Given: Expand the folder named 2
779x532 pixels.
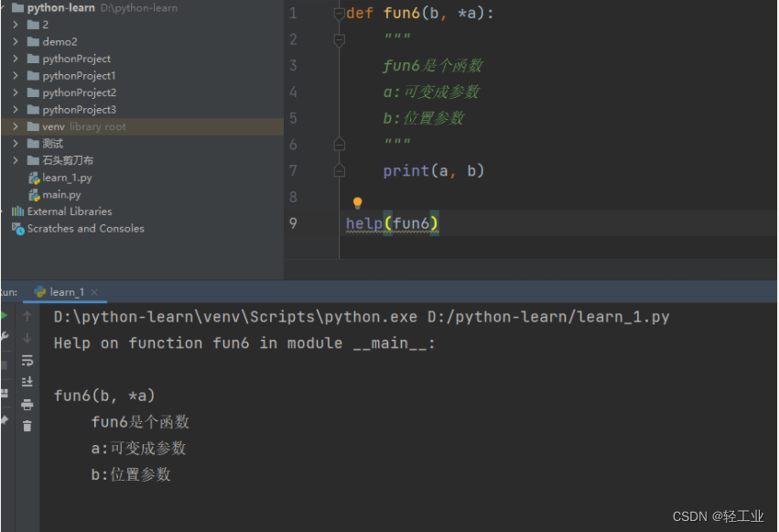Looking at the screenshot, I should (x=16, y=25).
